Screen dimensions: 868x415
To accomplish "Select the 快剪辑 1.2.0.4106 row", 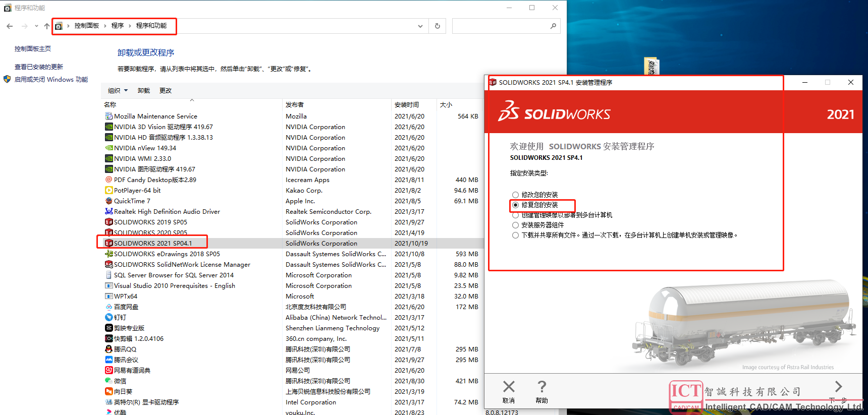I will tap(292, 338).
